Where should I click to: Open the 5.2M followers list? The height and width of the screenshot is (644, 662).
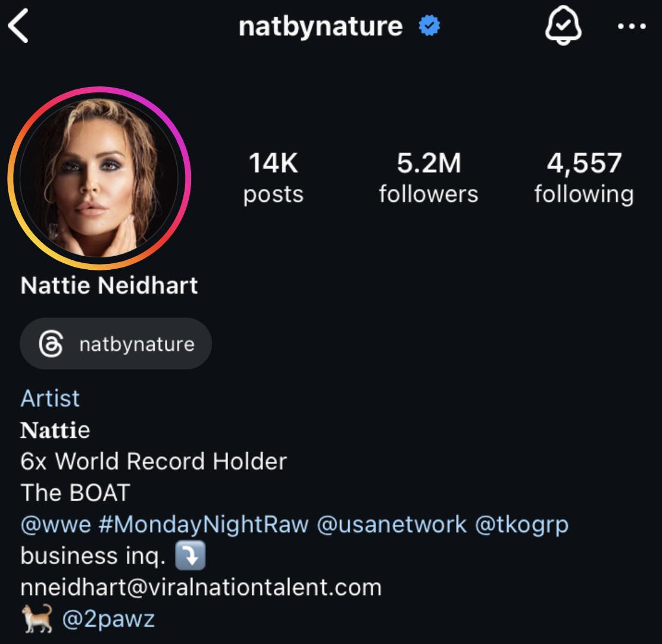[429, 178]
